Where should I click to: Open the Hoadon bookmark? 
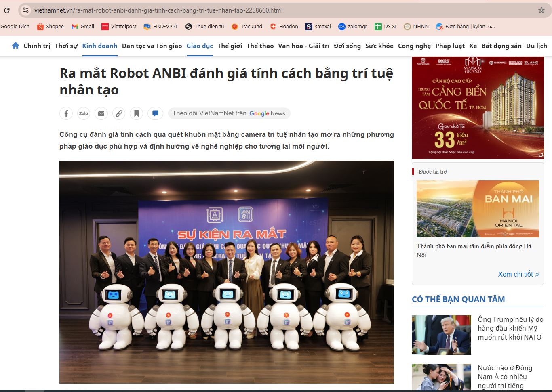[x=284, y=27]
